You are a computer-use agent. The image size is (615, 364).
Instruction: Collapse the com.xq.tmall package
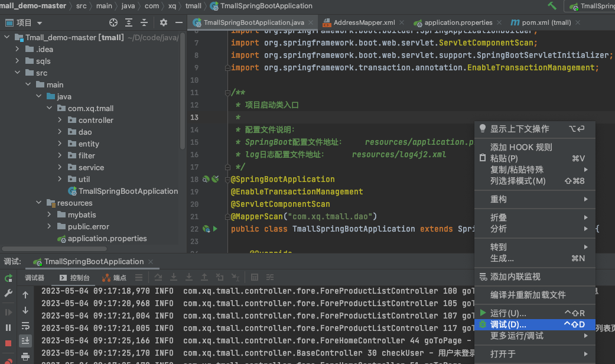coord(49,108)
